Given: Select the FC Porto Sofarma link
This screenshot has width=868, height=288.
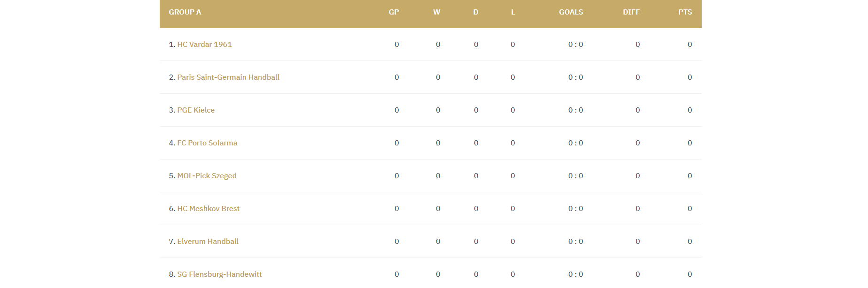Looking at the screenshot, I should pyautogui.click(x=207, y=143).
